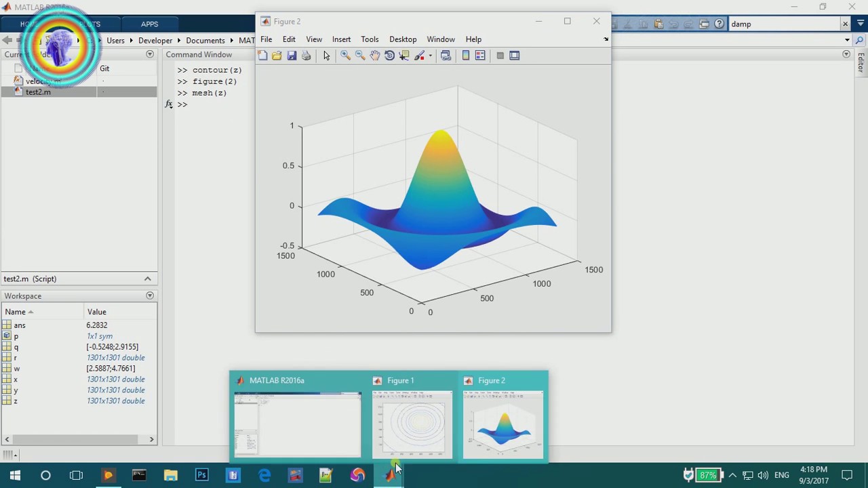Select the Zoom Out tool
The height and width of the screenshot is (488, 868).
(360, 56)
